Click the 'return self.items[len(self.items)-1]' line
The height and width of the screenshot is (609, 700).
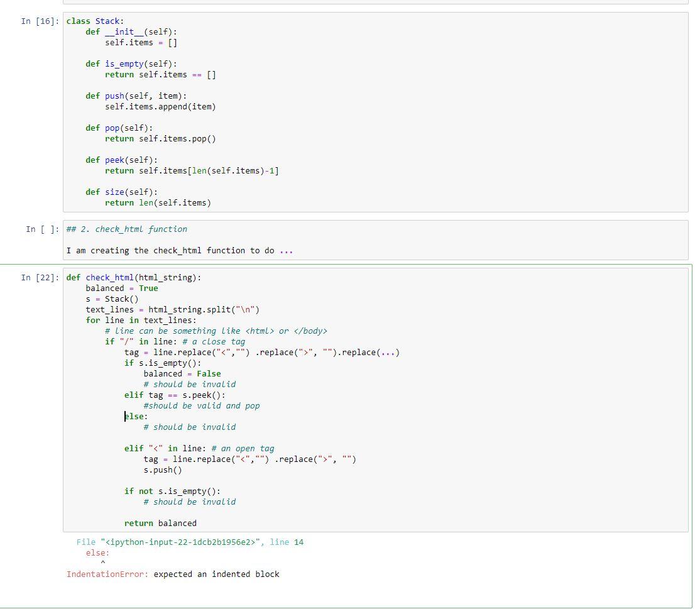192,170
